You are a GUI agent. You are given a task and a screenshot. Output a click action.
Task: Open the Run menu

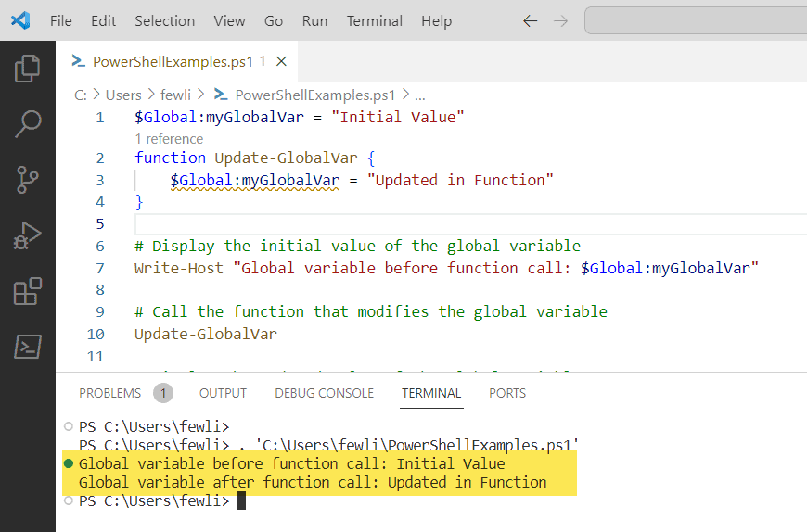315,21
